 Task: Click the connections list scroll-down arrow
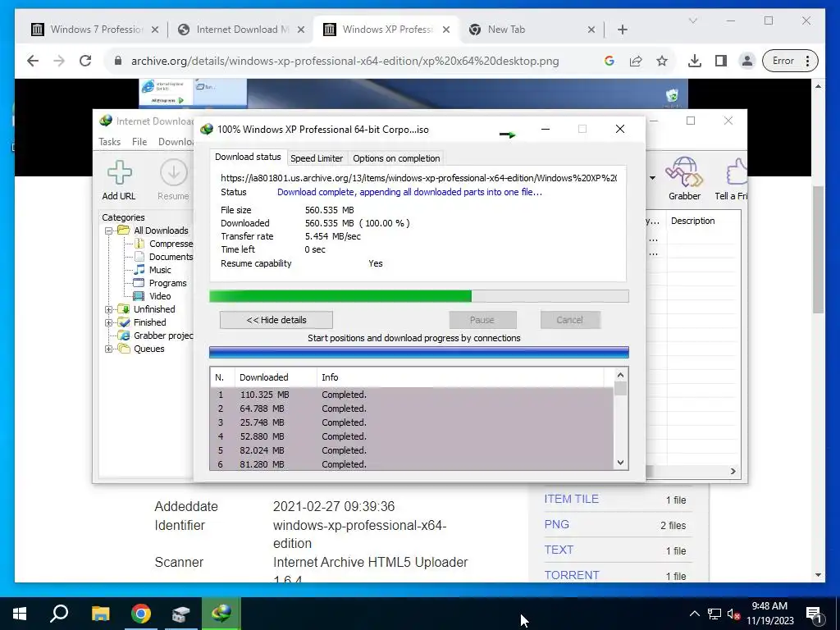[x=620, y=463]
